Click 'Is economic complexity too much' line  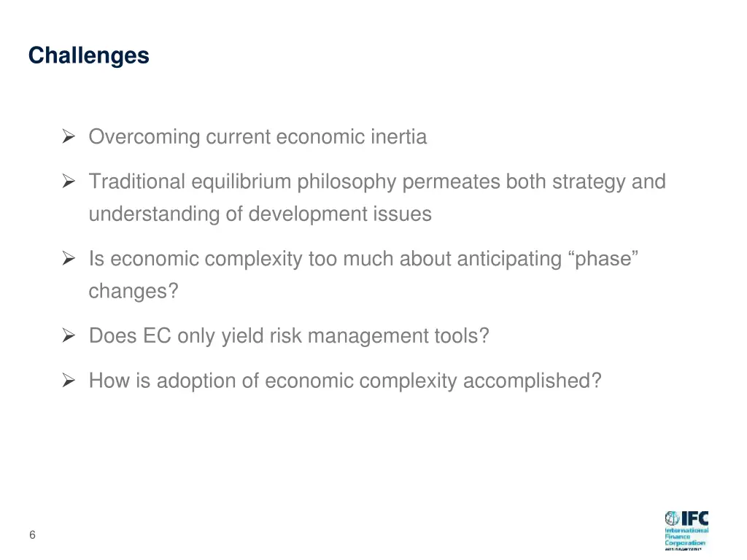click(363, 259)
